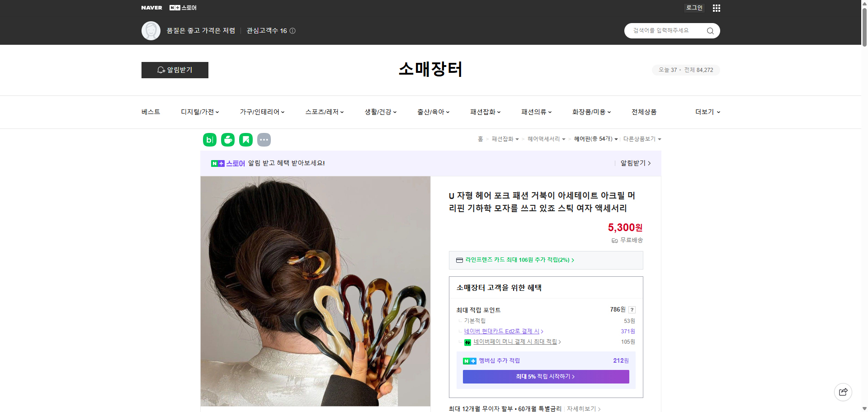Save product with the Keep bookmark icon
The image size is (868, 412).
[x=245, y=139]
